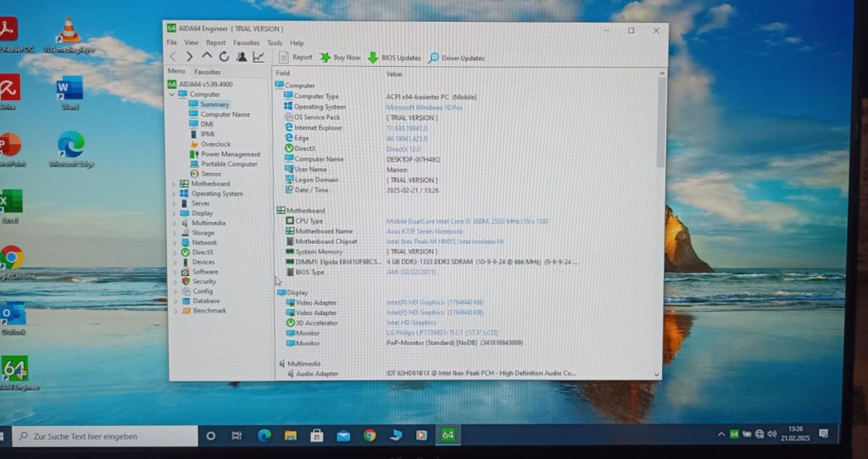Viewport: 868px width, 459px height.
Task: Expand the Benchmark tree node
Action: click(x=176, y=312)
